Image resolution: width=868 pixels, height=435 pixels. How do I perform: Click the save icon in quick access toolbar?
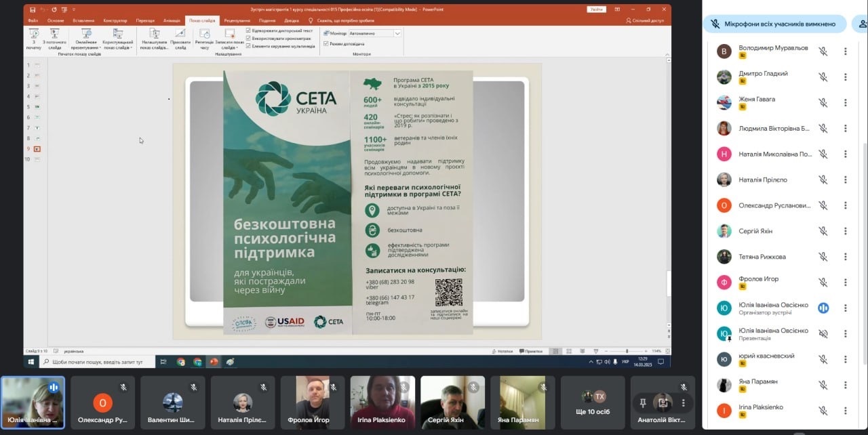pyautogui.click(x=33, y=9)
